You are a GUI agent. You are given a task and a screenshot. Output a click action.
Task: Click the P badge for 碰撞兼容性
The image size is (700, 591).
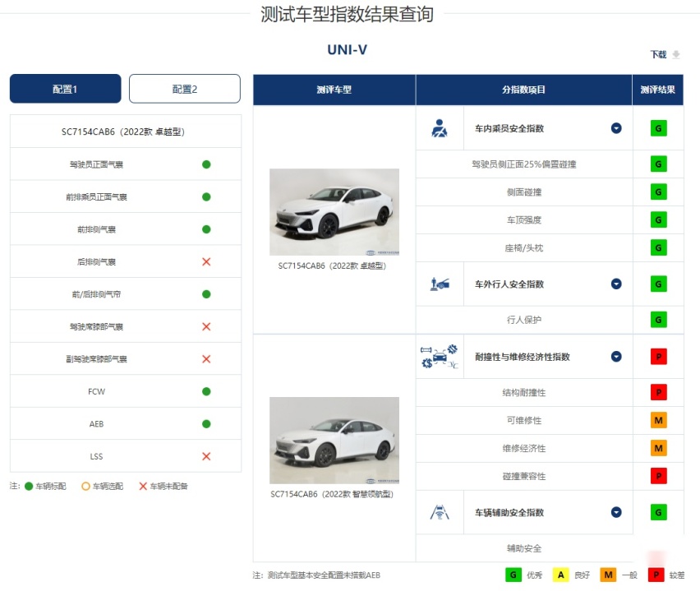[x=658, y=476]
